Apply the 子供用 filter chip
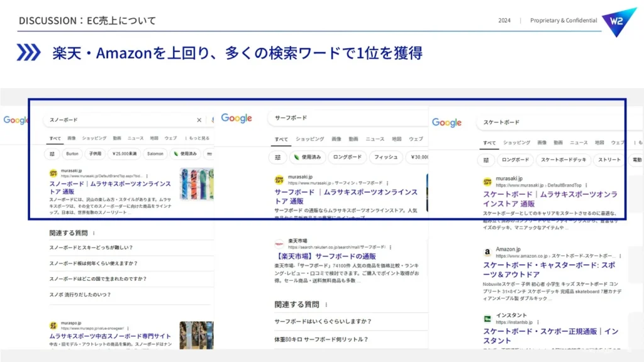Viewport: 644px width, 362px height. click(x=96, y=154)
